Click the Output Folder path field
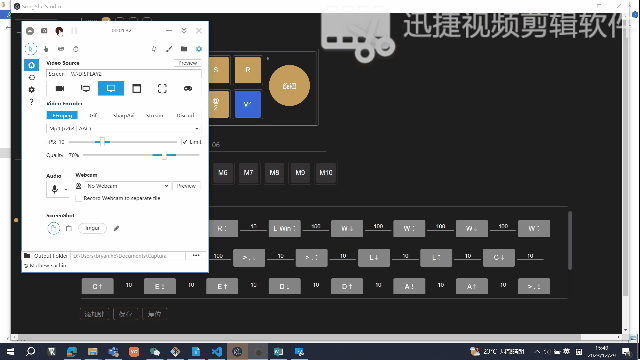This screenshot has width=640, height=360. coord(128,256)
